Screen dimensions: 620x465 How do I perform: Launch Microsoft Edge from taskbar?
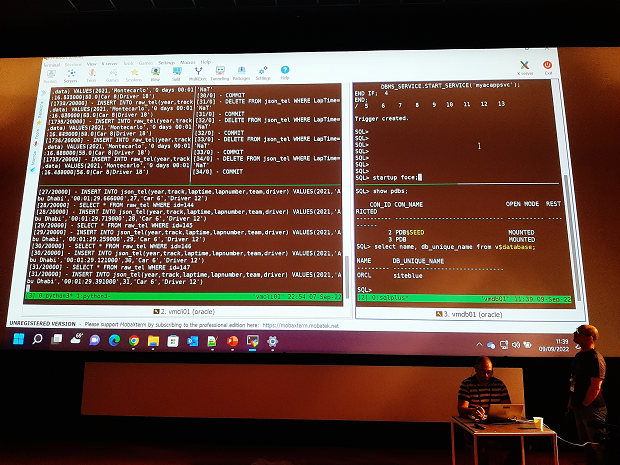114,340
